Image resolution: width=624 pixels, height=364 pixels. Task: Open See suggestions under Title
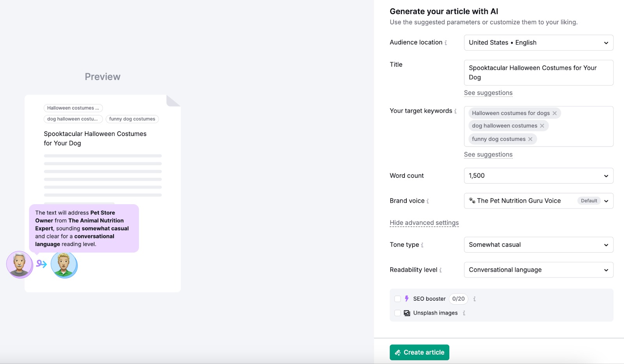488,93
